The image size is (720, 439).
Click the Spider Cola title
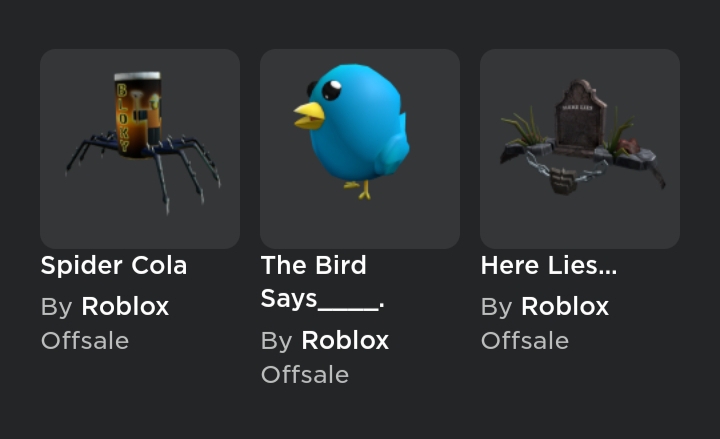point(114,265)
